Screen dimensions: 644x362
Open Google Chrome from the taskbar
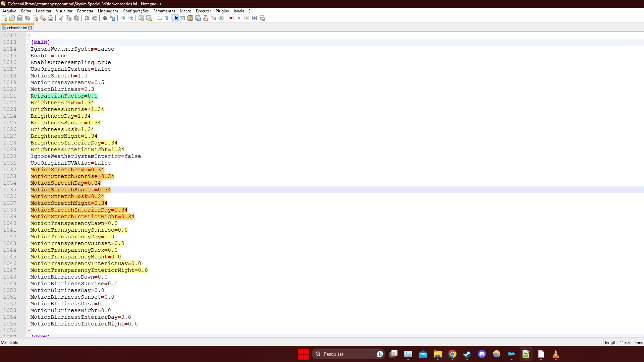point(452,354)
